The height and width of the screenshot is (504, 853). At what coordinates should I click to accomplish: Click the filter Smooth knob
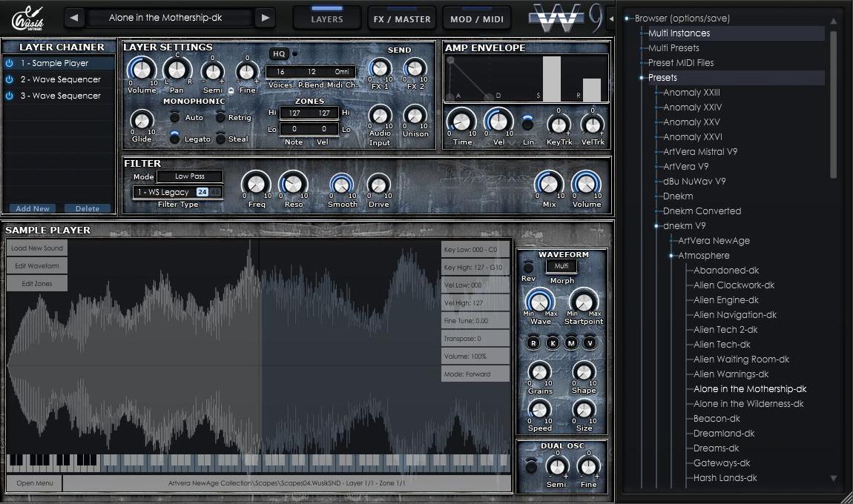342,185
